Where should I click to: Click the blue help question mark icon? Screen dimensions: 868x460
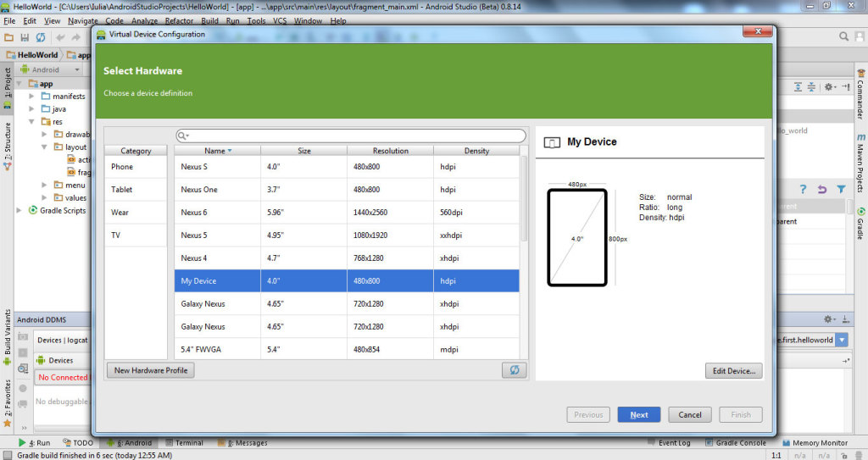[x=803, y=189]
